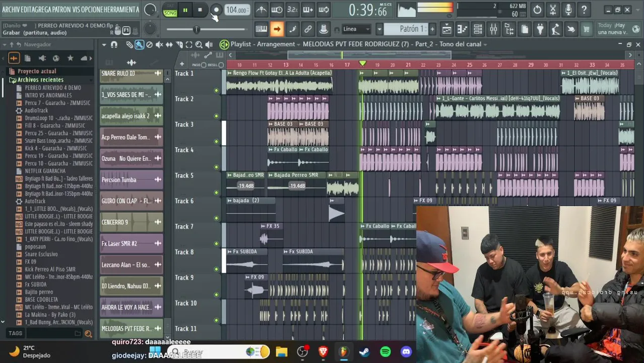Mute Track 5 via its green dot

coord(216,193)
